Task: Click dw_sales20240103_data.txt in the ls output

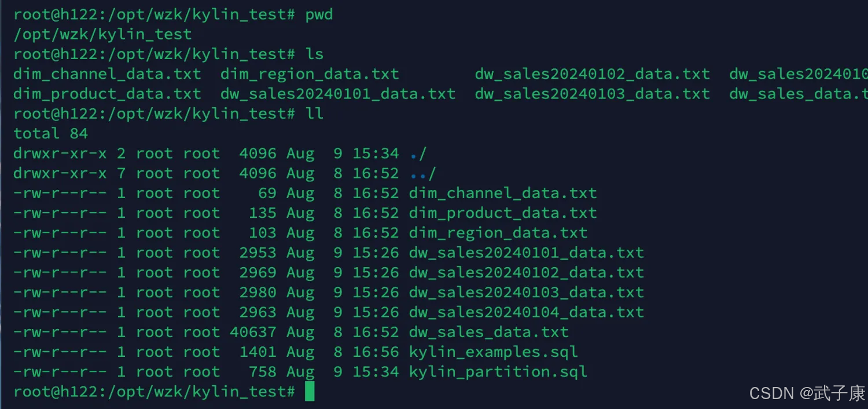Action: pyautogui.click(x=592, y=94)
